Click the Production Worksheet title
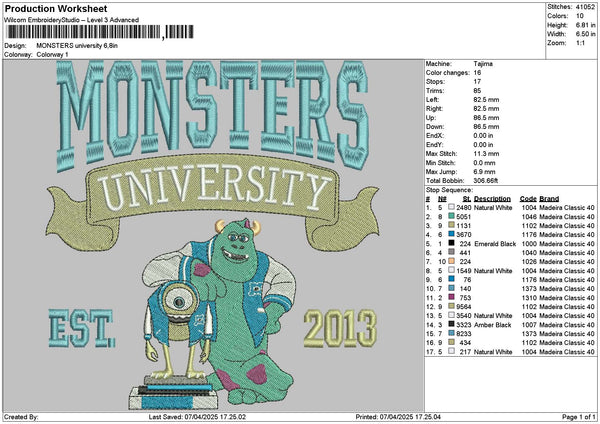This screenshot has height=424, width=600. (56, 8)
